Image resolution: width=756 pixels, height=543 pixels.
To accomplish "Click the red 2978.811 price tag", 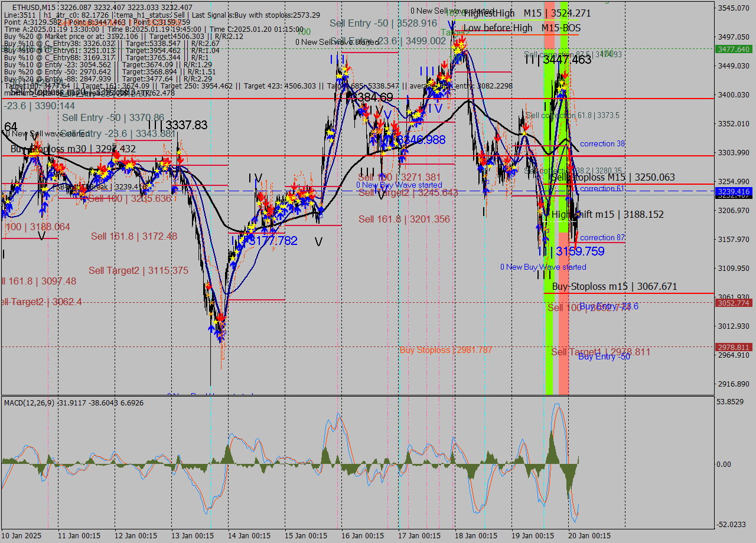I will 733,347.
